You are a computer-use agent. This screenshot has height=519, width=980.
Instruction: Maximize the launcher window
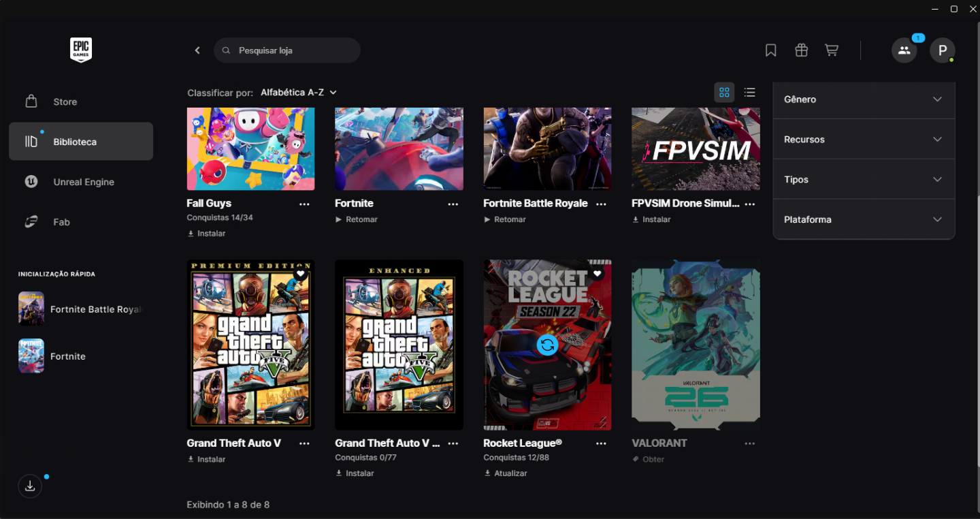[953, 9]
